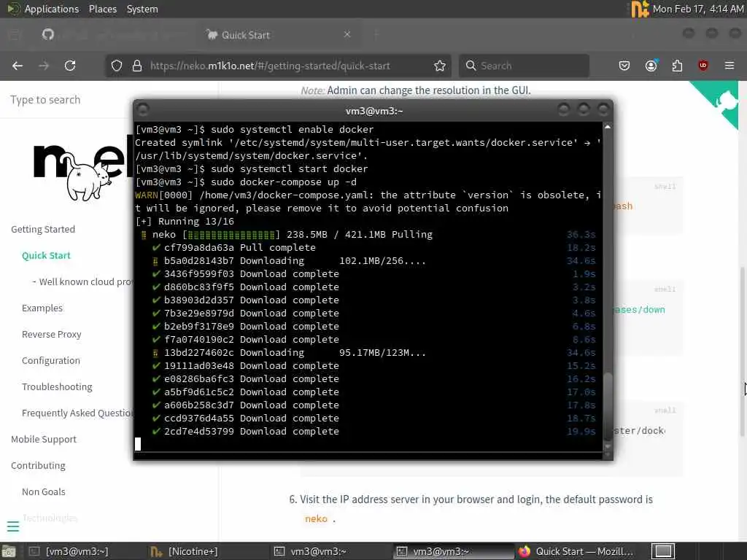Click the browser URL address bar

[278, 66]
